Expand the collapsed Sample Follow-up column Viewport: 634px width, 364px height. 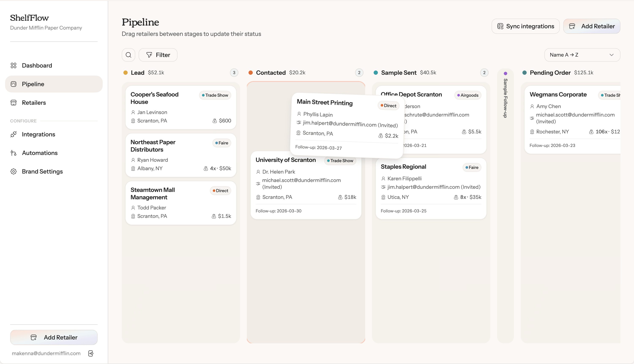tap(505, 205)
